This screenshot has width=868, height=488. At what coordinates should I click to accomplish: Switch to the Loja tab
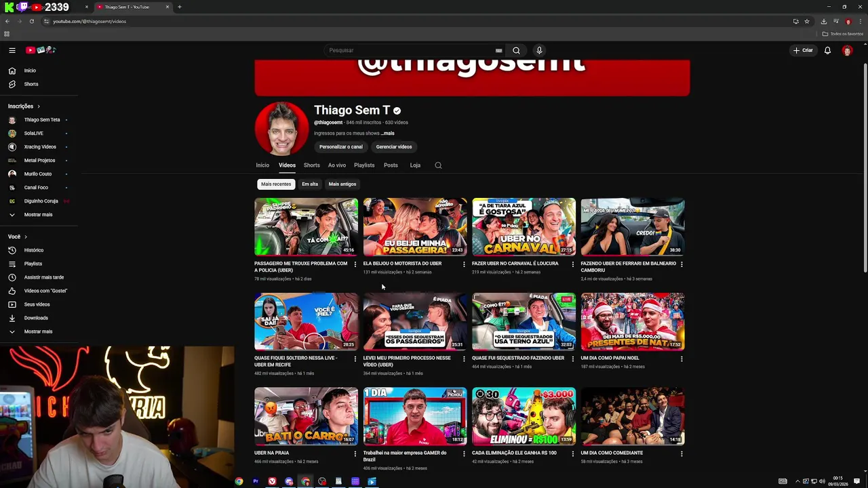(x=415, y=165)
